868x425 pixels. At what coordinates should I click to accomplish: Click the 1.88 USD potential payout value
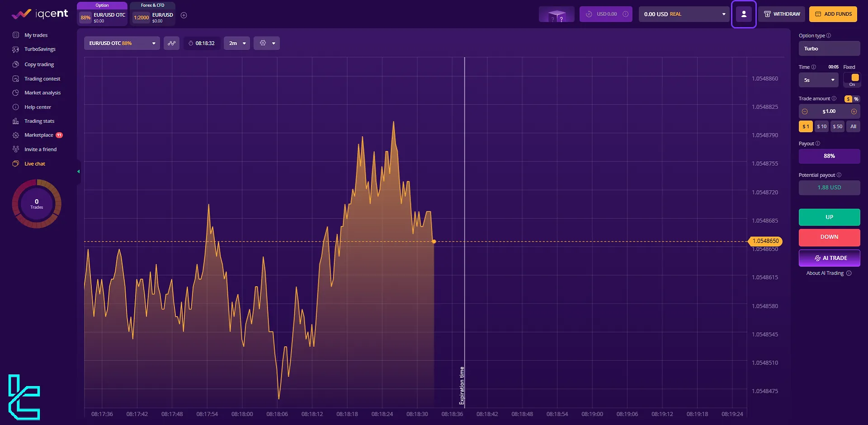pos(829,188)
